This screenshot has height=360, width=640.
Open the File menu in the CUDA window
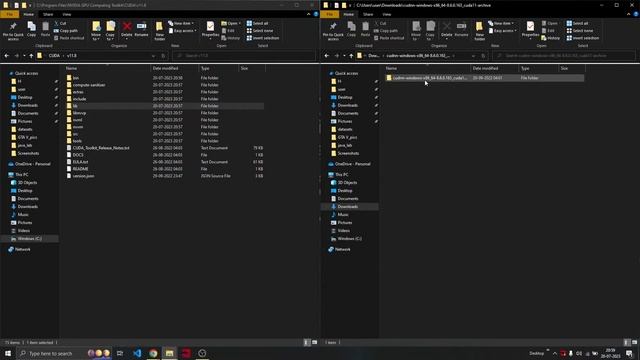(9, 14)
